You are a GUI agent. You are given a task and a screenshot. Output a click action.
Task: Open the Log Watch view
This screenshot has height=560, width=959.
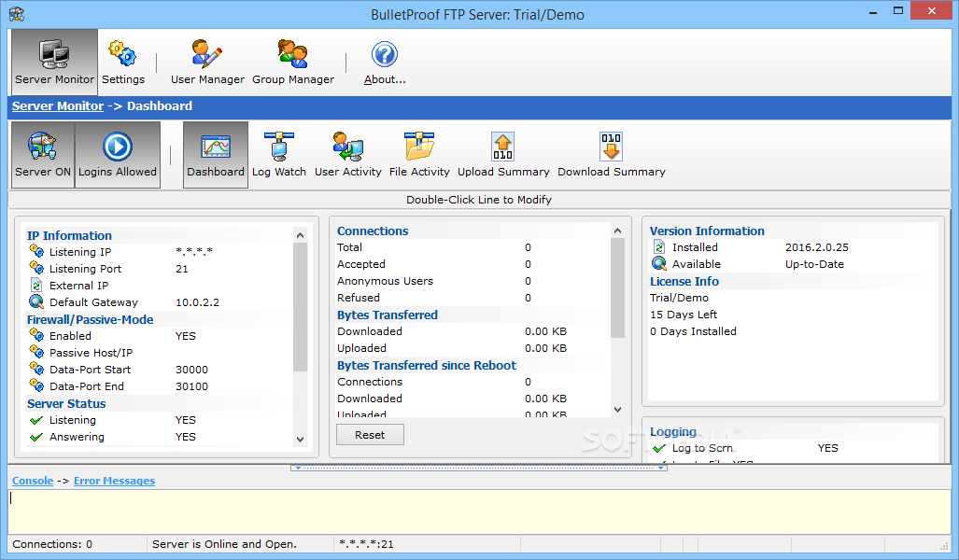tap(279, 155)
